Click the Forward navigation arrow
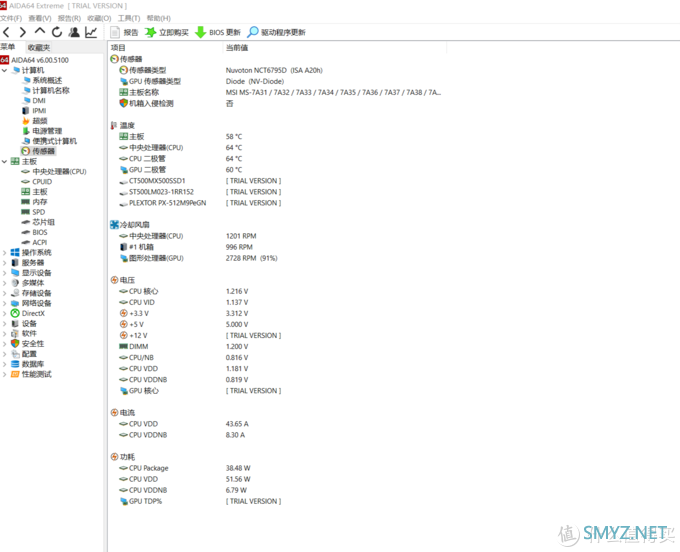 tap(23, 32)
